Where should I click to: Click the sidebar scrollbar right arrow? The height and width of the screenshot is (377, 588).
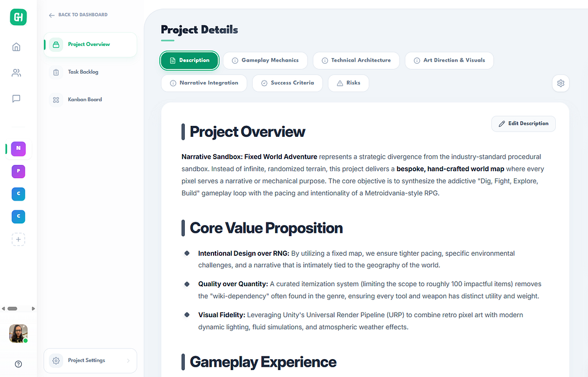33,309
